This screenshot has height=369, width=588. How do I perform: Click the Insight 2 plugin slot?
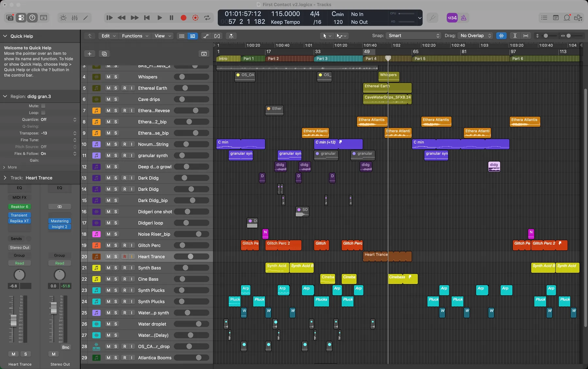coord(59,227)
